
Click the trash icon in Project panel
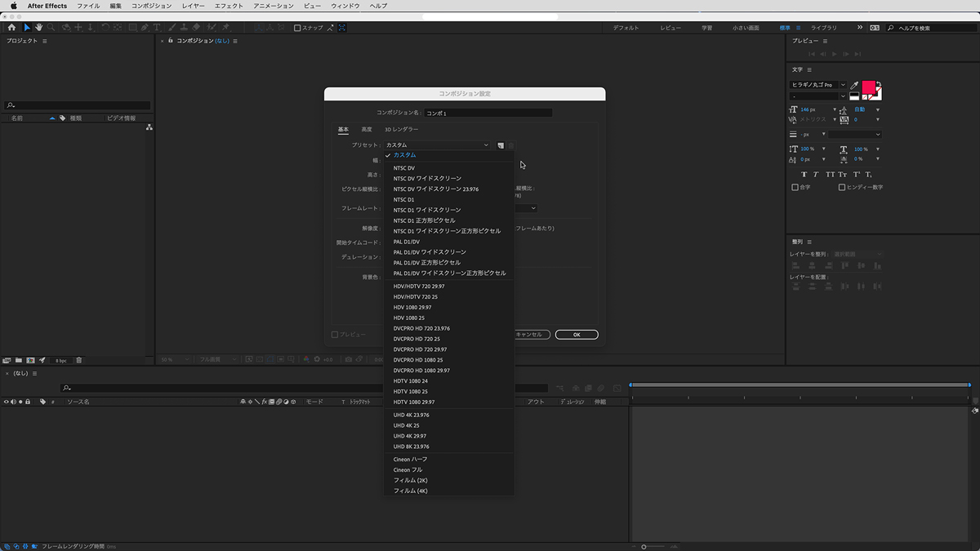(79, 360)
